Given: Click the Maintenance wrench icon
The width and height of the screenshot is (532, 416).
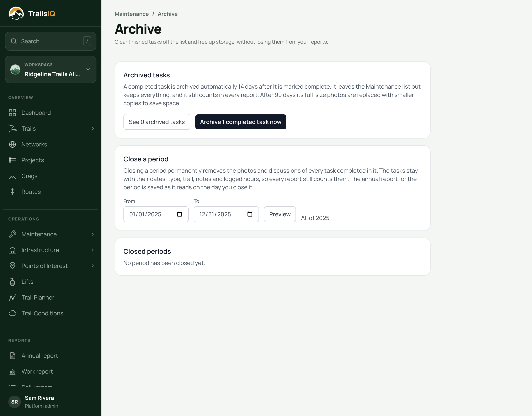Looking at the screenshot, I should point(12,234).
